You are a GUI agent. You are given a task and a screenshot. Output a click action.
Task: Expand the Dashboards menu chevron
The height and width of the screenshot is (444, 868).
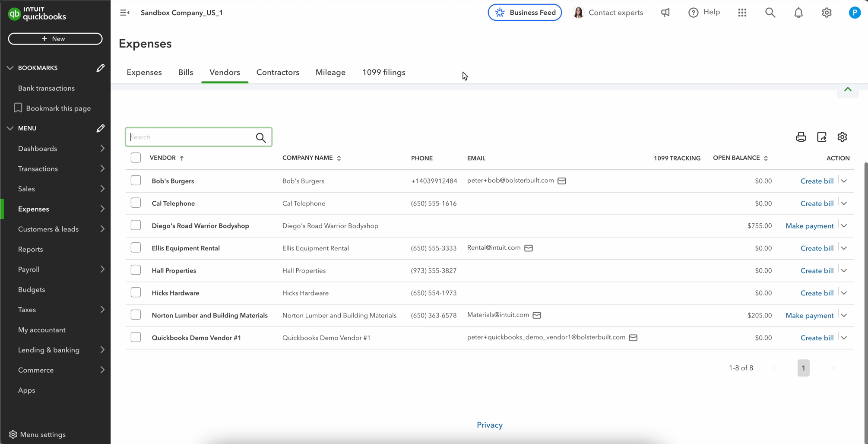click(x=102, y=149)
